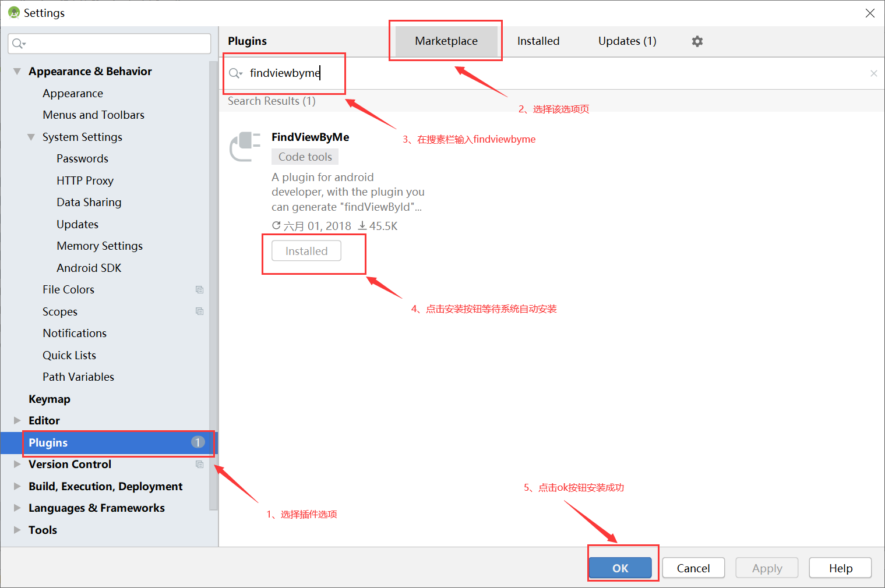This screenshot has height=588, width=885.
Task: Select Path Variables item
Action: pyautogui.click(x=78, y=377)
